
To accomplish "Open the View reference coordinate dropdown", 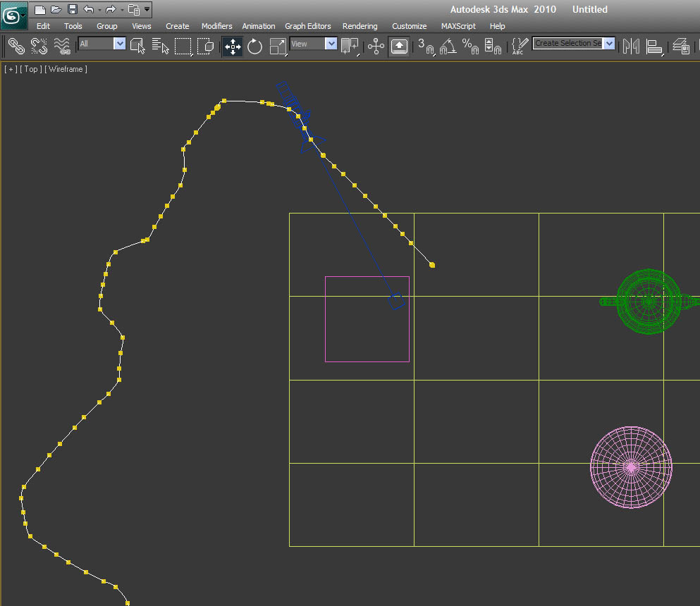I will click(331, 44).
